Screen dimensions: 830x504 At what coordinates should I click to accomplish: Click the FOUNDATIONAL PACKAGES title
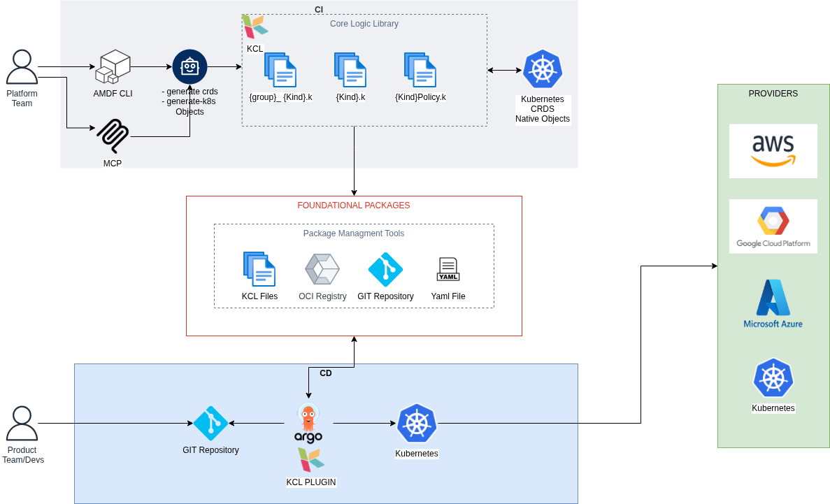click(x=354, y=206)
